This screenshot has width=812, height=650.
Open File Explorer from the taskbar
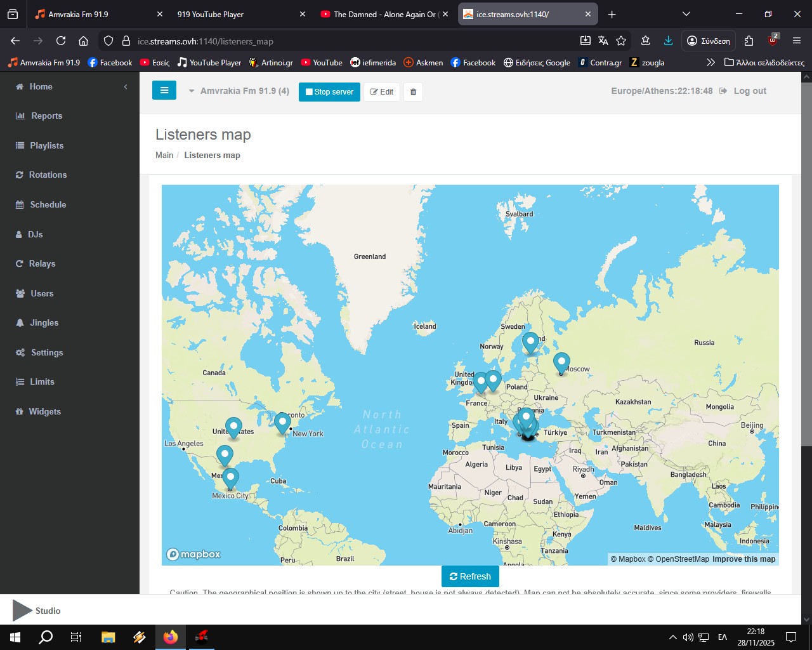(108, 637)
